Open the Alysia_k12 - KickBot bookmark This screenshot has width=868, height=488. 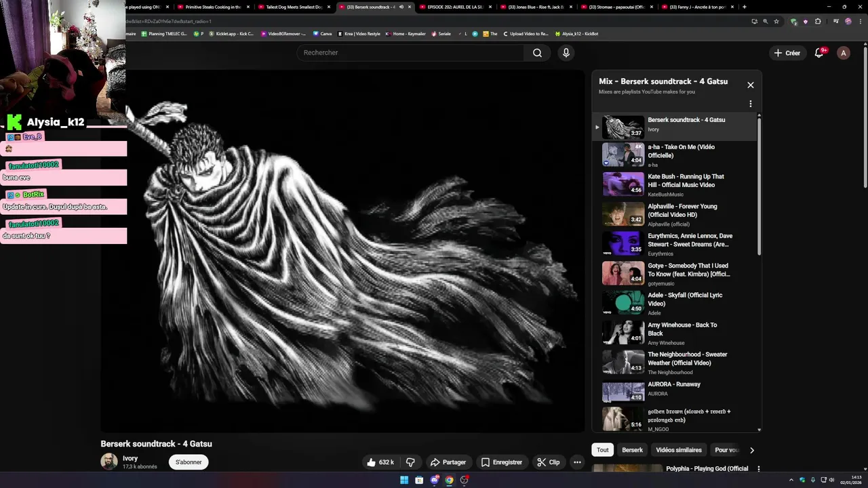pos(576,34)
